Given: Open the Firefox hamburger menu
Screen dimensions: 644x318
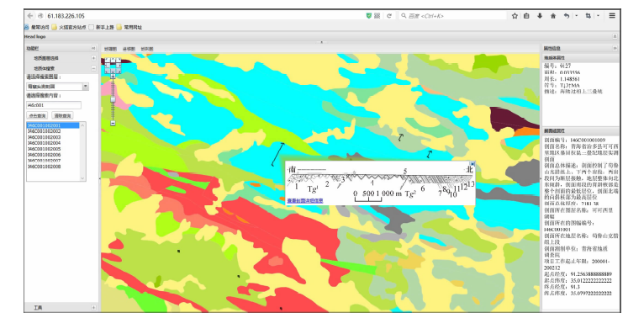Looking at the screenshot, I should (612, 16).
